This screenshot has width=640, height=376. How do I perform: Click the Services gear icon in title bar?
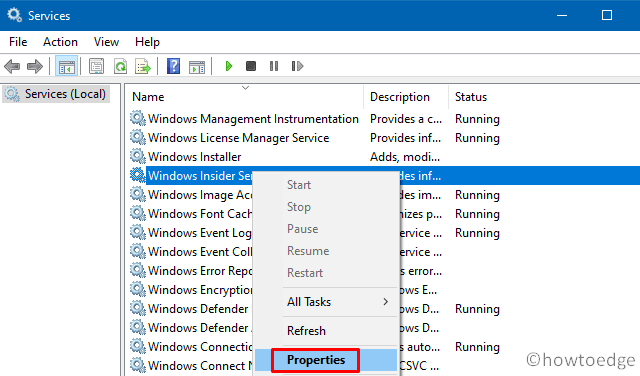[15, 15]
